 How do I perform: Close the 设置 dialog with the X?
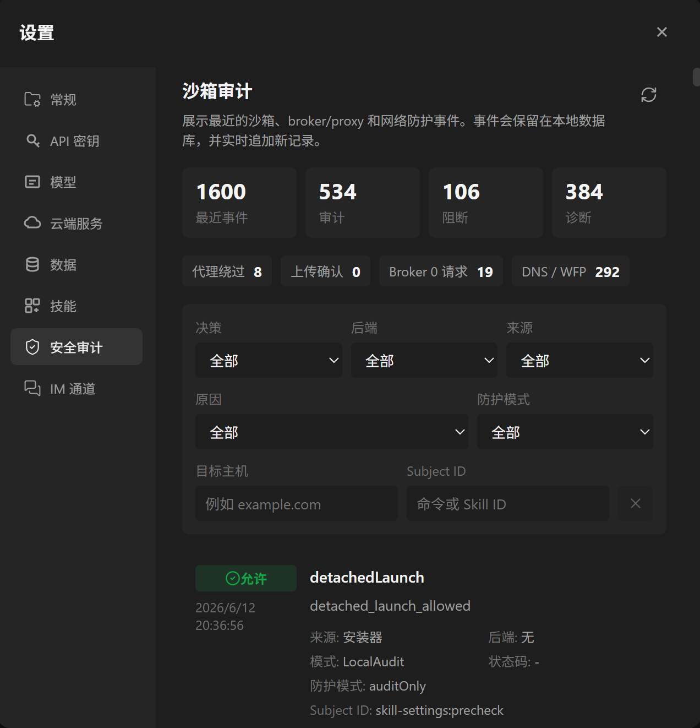662,32
